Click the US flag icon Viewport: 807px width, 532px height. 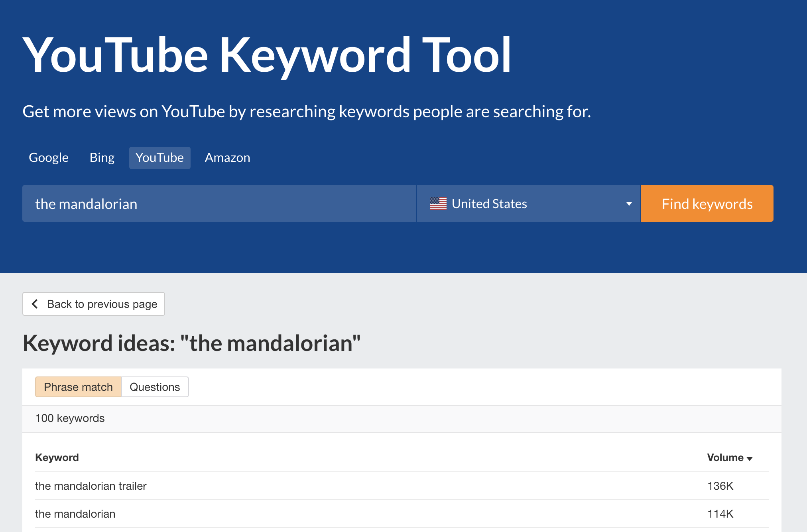438,203
